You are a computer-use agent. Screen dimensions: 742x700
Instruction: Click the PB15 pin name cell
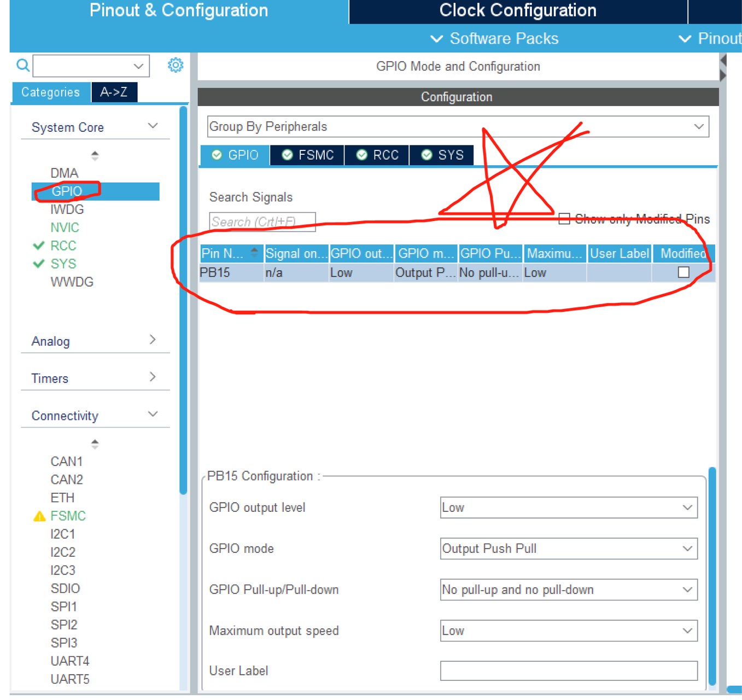point(231,272)
